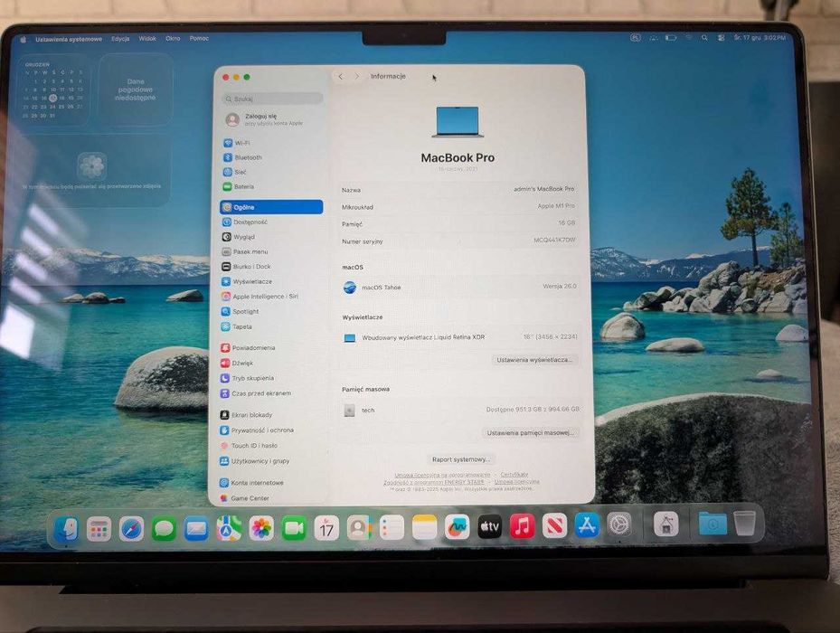
Task: Go forward with the right chevron
Action: (x=357, y=77)
